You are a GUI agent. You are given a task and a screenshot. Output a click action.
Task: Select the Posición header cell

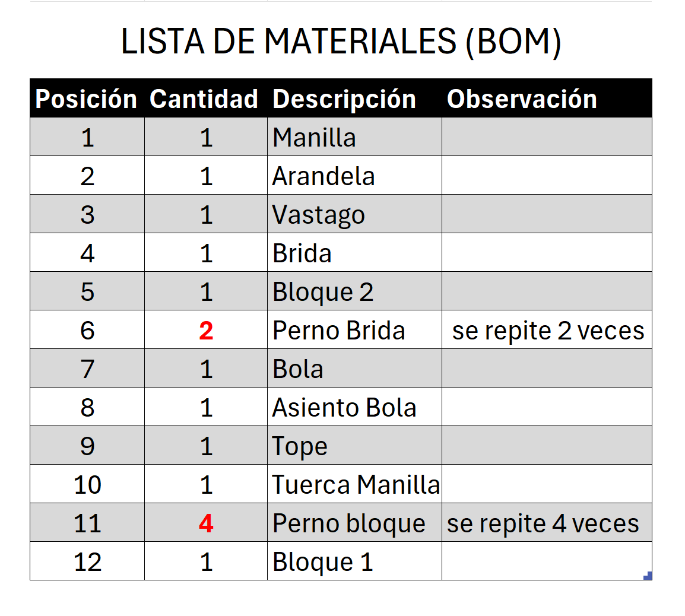(87, 99)
